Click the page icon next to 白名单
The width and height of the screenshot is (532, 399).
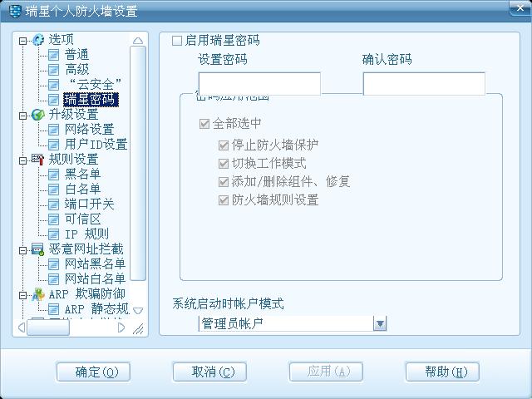pyautogui.click(x=53, y=190)
